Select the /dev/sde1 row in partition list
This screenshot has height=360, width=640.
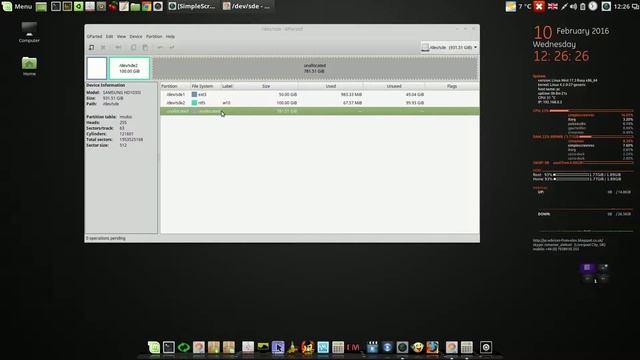click(320, 94)
